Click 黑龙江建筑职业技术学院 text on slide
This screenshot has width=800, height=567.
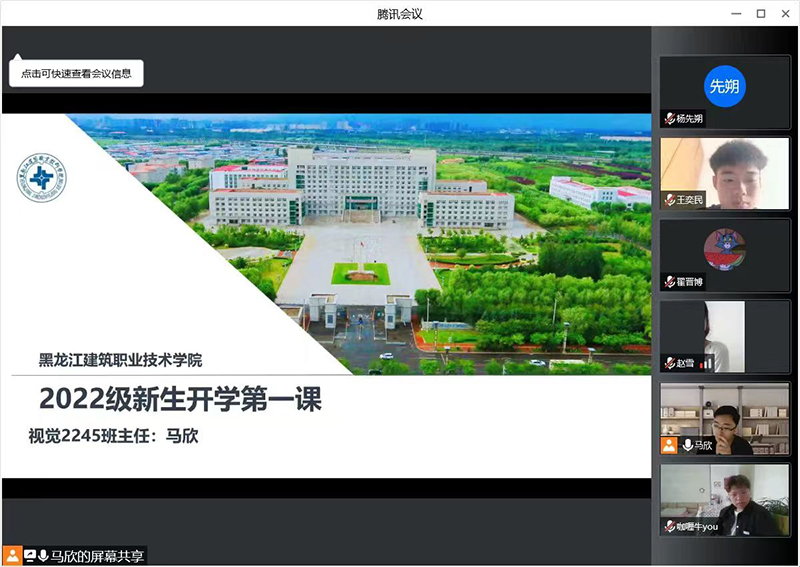tap(120, 360)
